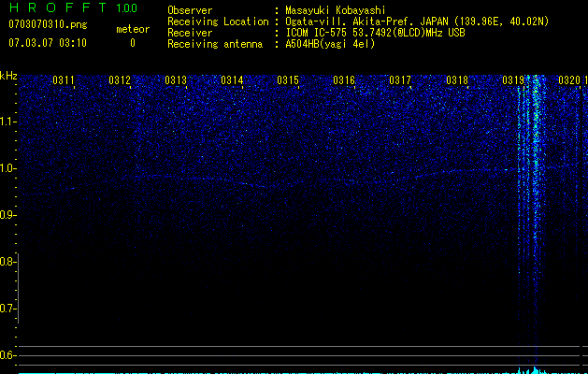Click the Receiving Location label

coord(218,22)
